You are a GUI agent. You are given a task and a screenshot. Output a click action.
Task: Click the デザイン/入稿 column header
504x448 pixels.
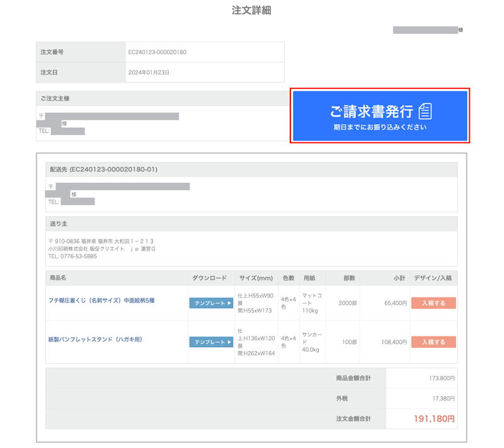[433, 278]
